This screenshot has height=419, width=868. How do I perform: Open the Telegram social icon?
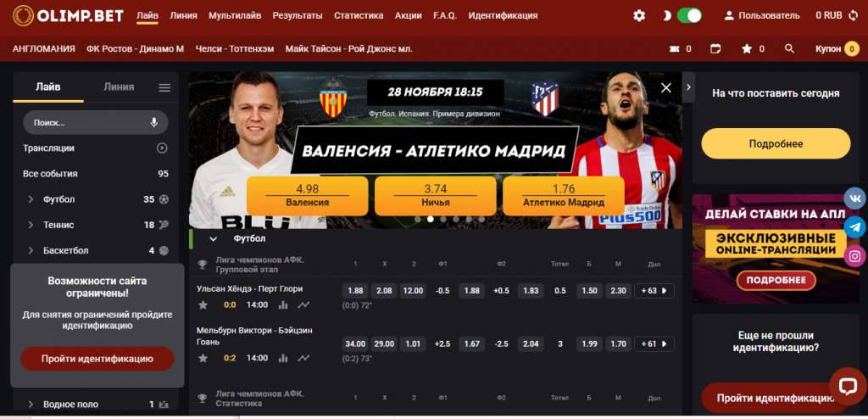tap(855, 227)
